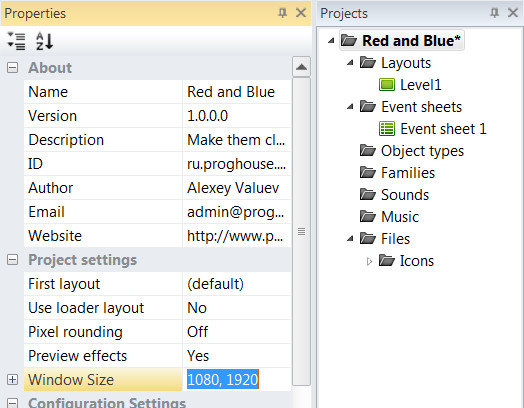
Task: Click the Categorized view icon in Properties
Action: point(16,41)
